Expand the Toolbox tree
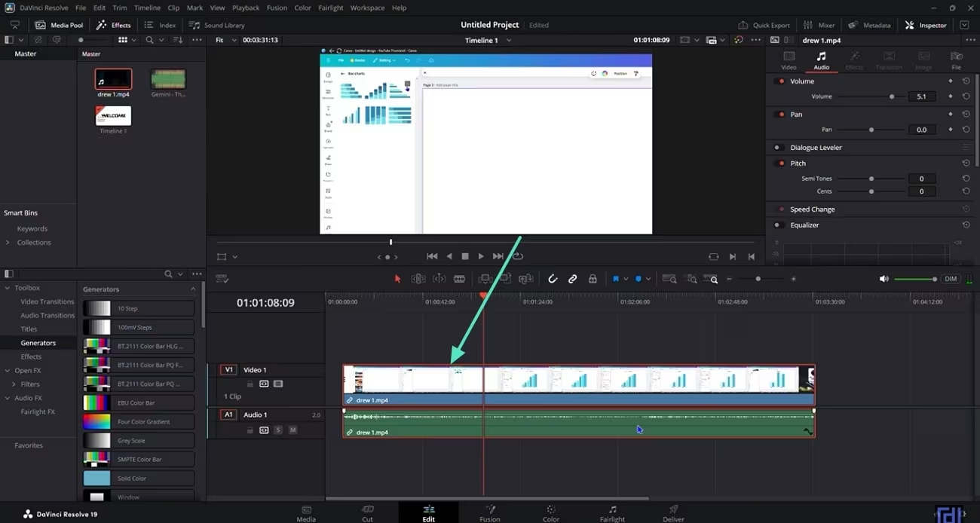980x523 pixels. [x=8, y=288]
